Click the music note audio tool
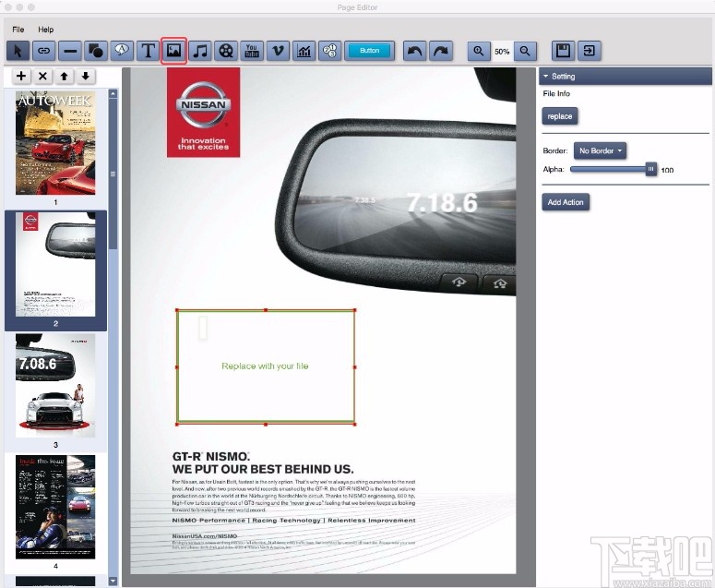Screen dimensions: 715x588 199,51
